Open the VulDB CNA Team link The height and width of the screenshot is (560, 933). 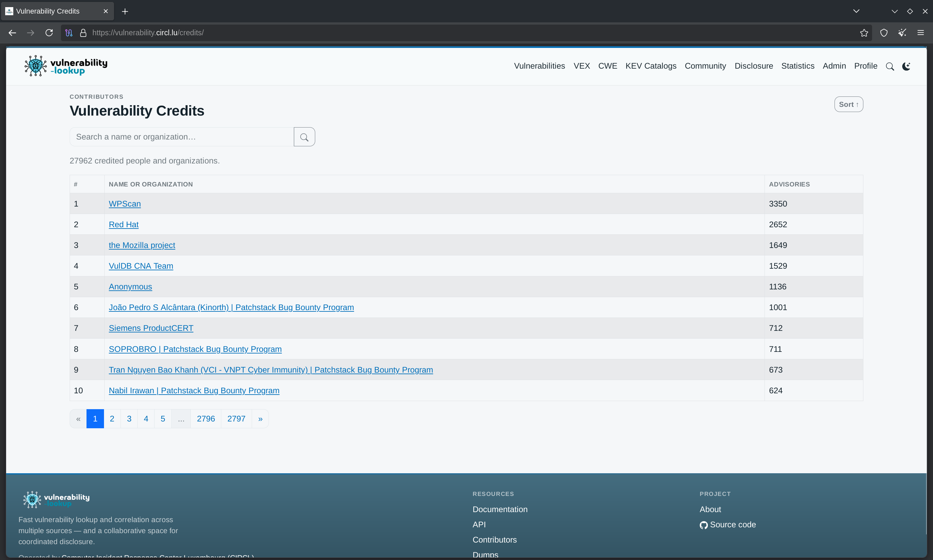tap(141, 266)
